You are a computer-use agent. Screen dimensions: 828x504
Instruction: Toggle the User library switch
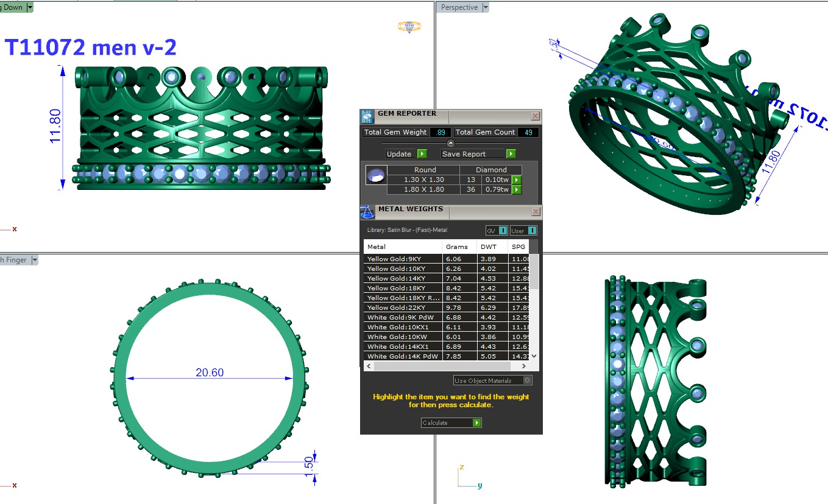coord(524,231)
